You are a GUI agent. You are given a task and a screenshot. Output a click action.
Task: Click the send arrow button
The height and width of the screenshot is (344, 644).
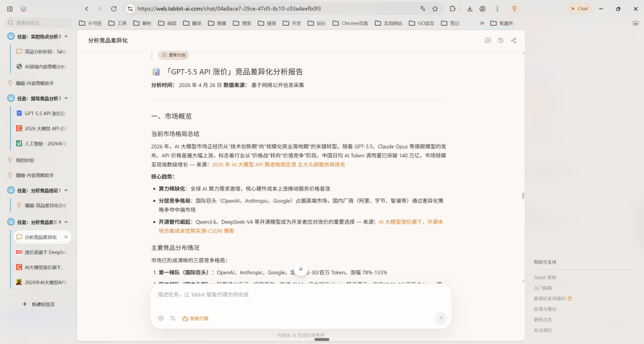point(441,318)
